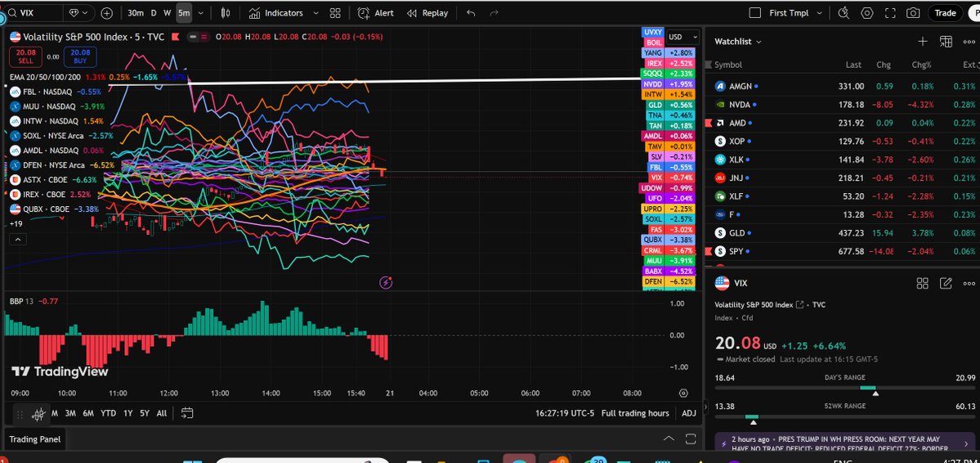The height and width of the screenshot is (463, 980).
Task: Add a symbol with the compare plus icon
Action: tap(107, 13)
